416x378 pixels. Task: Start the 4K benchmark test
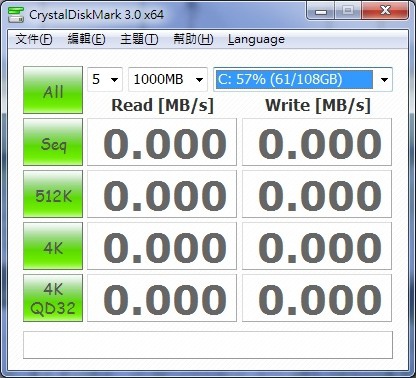(x=53, y=246)
